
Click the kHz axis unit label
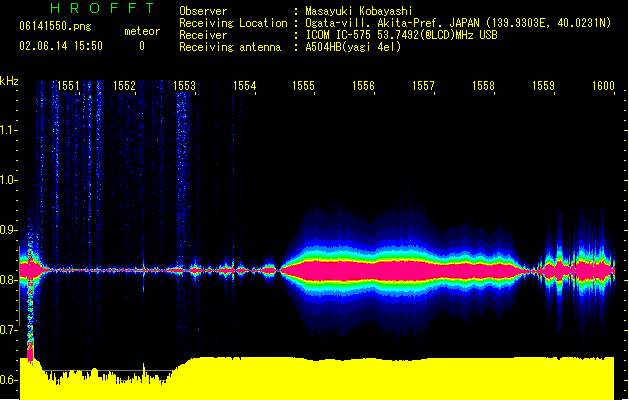(9, 81)
